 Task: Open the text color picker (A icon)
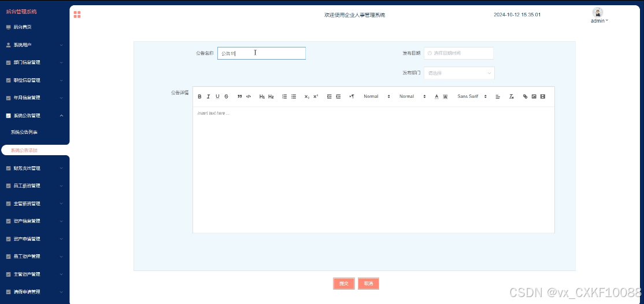point(436,97)
